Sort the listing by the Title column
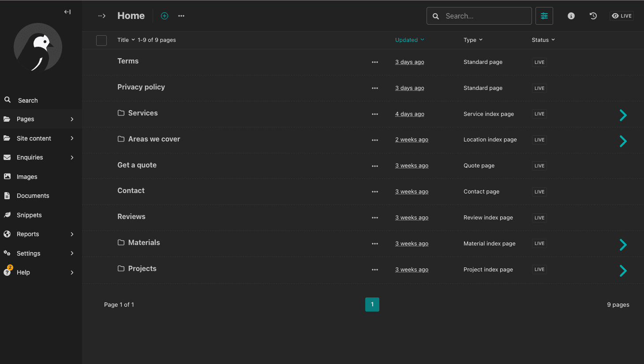This screenshot has width=644, height=364. point(126,40)
